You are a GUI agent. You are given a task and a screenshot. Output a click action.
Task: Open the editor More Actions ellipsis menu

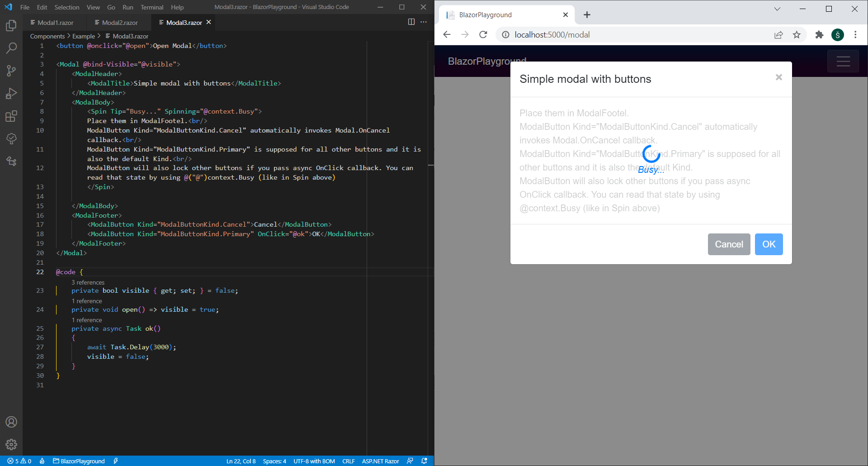pyautogui.click(x=424, y=22)
